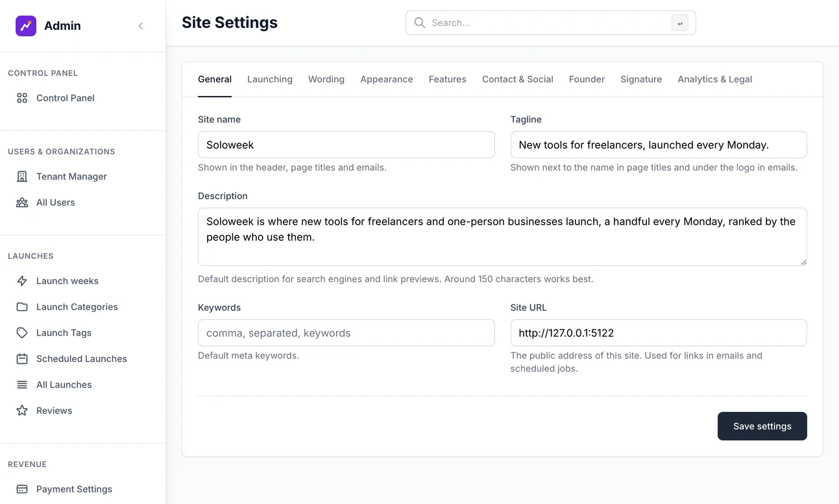Click the Site URL input field

(659, 333)
